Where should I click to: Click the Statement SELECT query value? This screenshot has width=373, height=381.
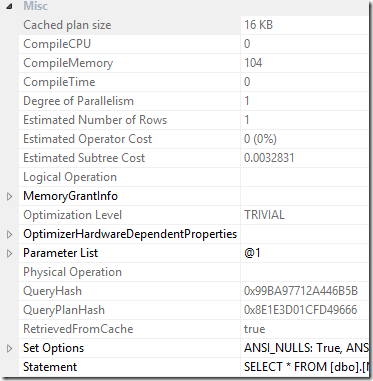(304, 367)
